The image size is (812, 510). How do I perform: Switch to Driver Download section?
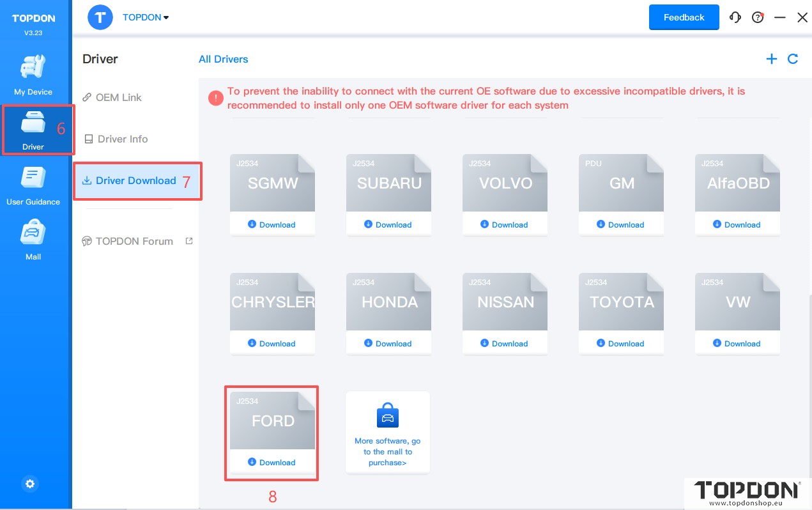(x=135, y=181)
